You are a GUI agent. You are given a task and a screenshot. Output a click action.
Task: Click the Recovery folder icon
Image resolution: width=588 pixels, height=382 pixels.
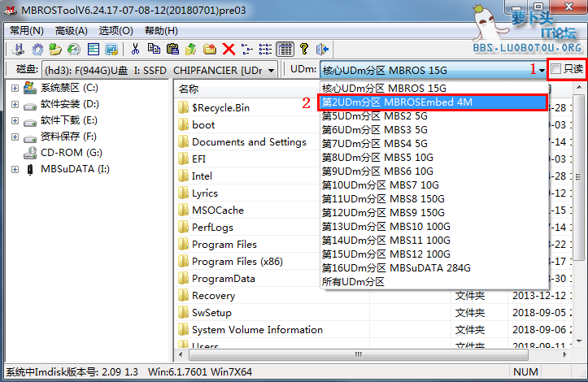tap(183, 295)
